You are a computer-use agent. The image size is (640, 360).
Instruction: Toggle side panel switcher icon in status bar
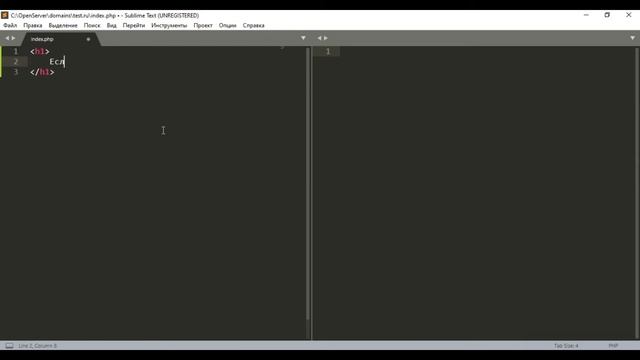click(9, 346)
